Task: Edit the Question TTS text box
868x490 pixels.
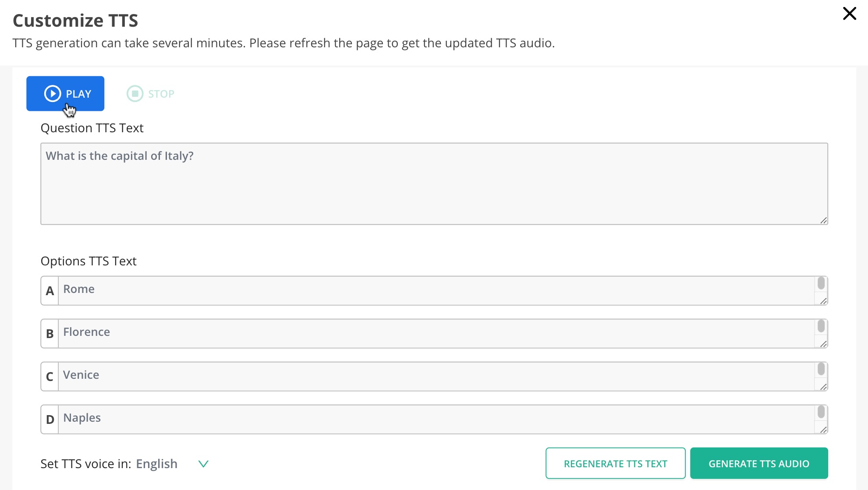Action: (434, 184)
